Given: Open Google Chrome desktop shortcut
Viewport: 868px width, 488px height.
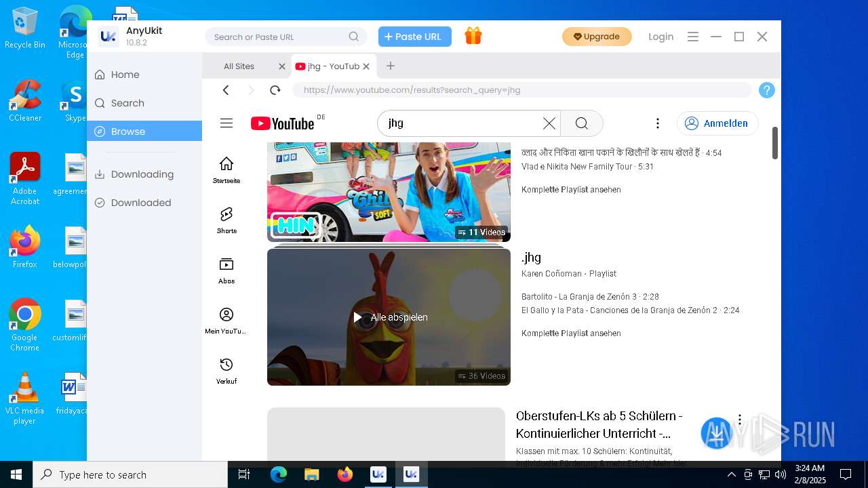Looking at the screenshot, I should pyautogui.click(x=25, y=325).
